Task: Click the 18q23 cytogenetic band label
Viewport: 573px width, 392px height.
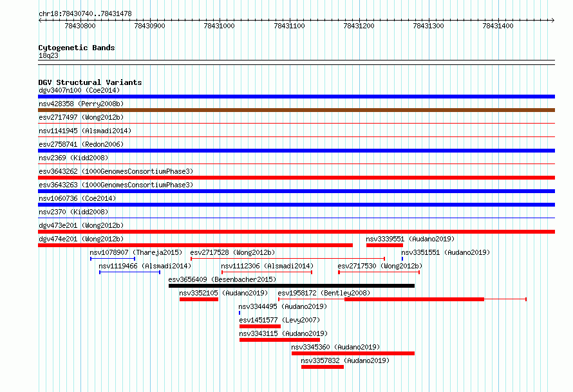Action: tap(48, 55)
